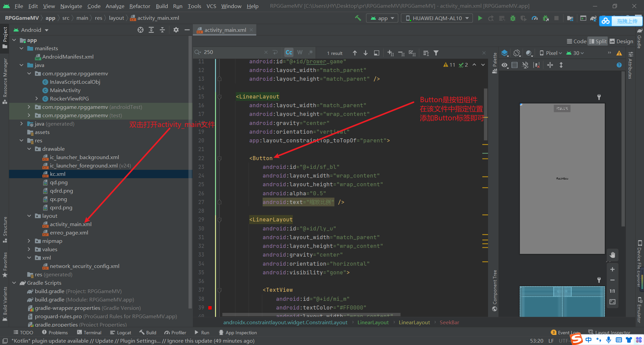
Task: Click the Filter search results funnel icon
Action: click(436, 53)
